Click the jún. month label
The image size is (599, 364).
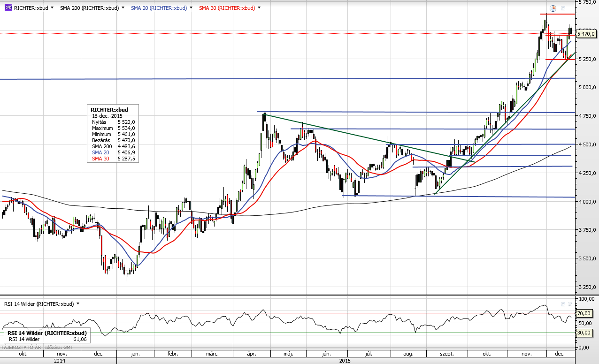pyautogui.click(x=327, y=354)
